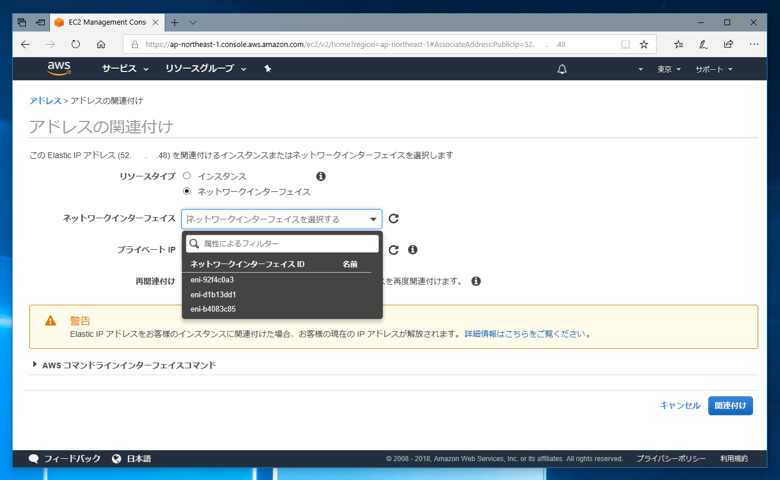Open a new browser tab plus icon
The width and height of the screenshot is (780, 480).
click(175, 22)
